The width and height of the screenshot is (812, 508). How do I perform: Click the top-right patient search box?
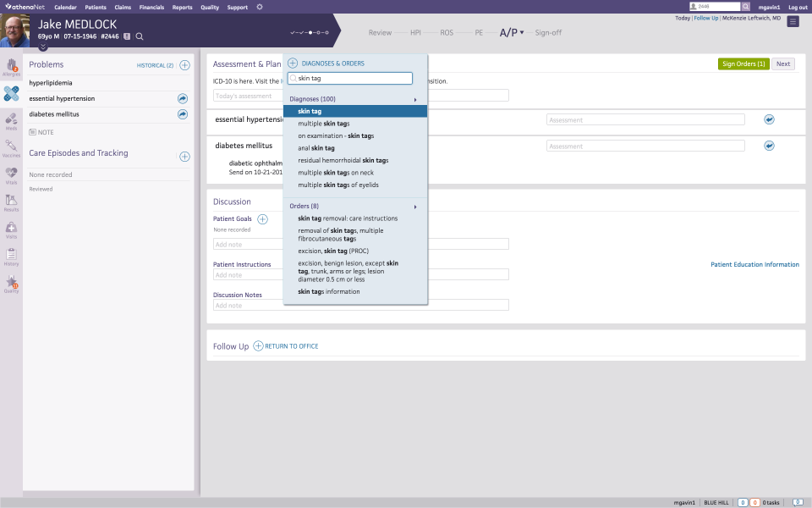tap(715, 6)
